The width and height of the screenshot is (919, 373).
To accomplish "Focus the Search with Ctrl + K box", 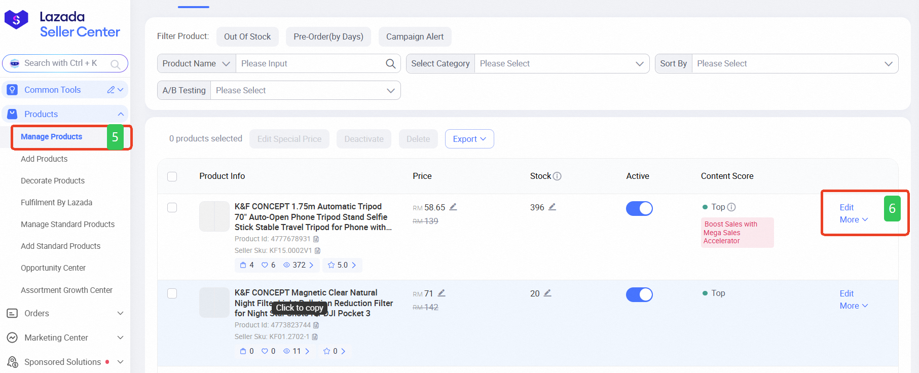I will (x=65, y=63).
